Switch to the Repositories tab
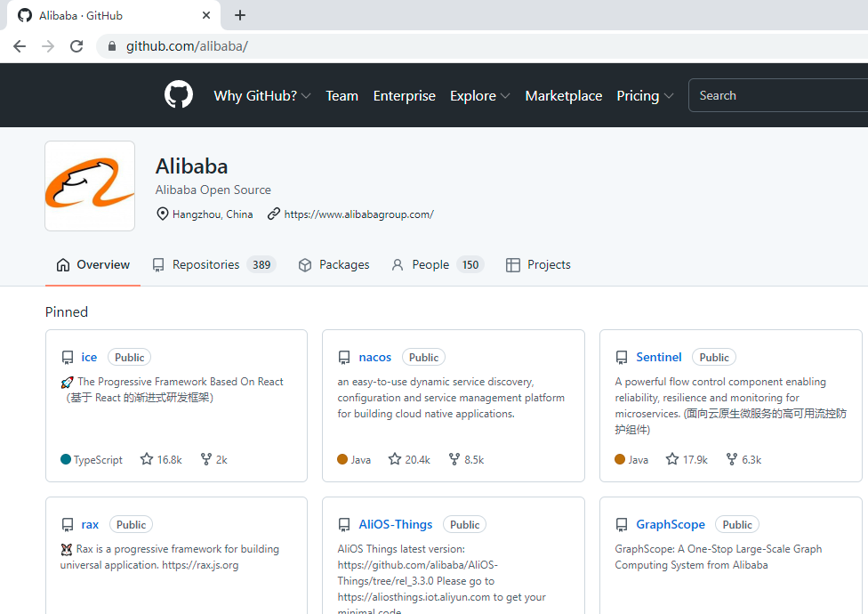This screenshot has width=868, height=614. 214,264
